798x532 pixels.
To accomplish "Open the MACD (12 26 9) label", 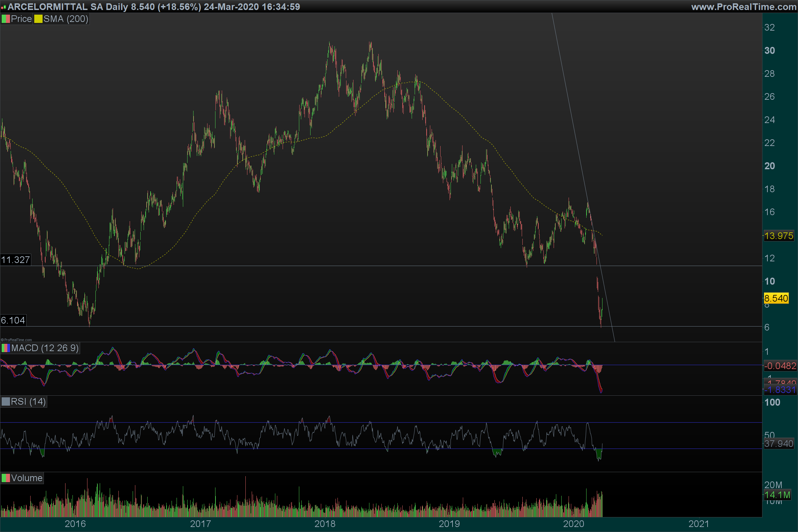I will point(45,348).
